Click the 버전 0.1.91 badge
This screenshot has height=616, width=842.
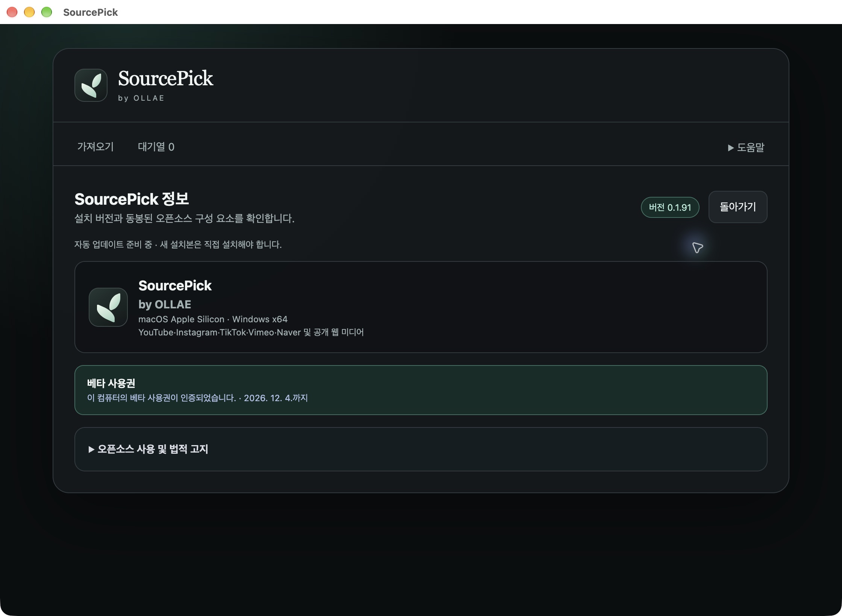tap(670, 207)
